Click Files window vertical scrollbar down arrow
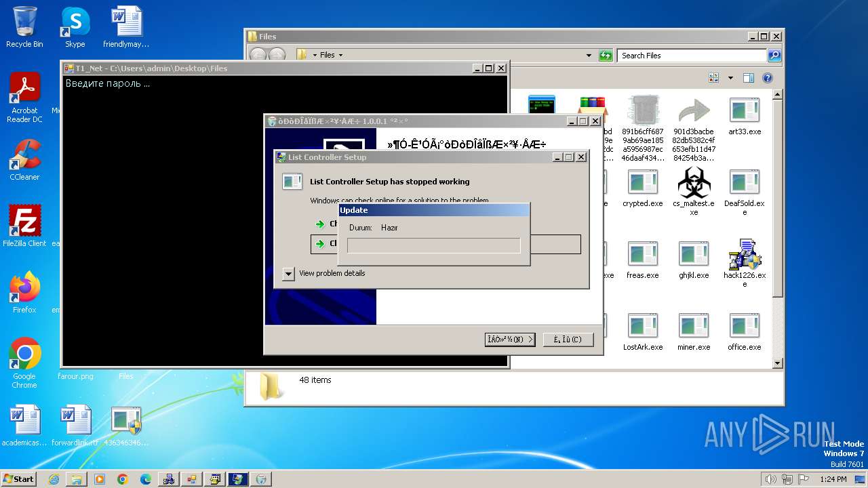This screenshot has height=488, width=868. click(777, 363)
